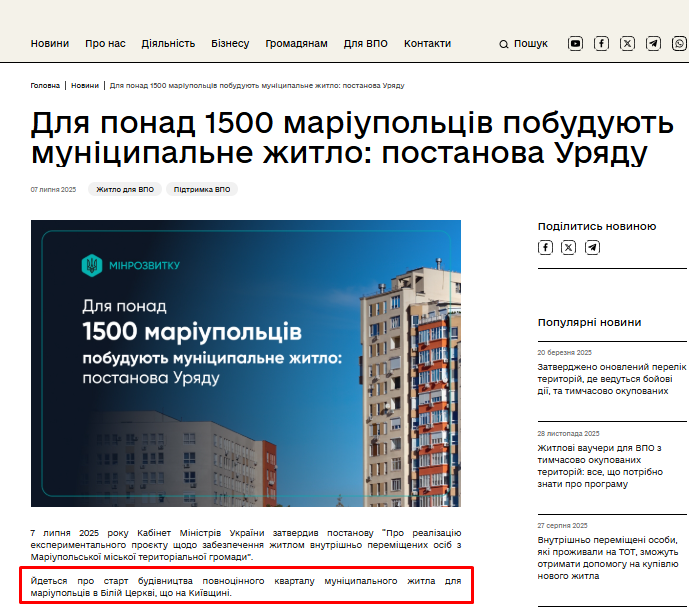Open the Новини menu item
Viewport: 689px width, 610px height.
(50, 44)
